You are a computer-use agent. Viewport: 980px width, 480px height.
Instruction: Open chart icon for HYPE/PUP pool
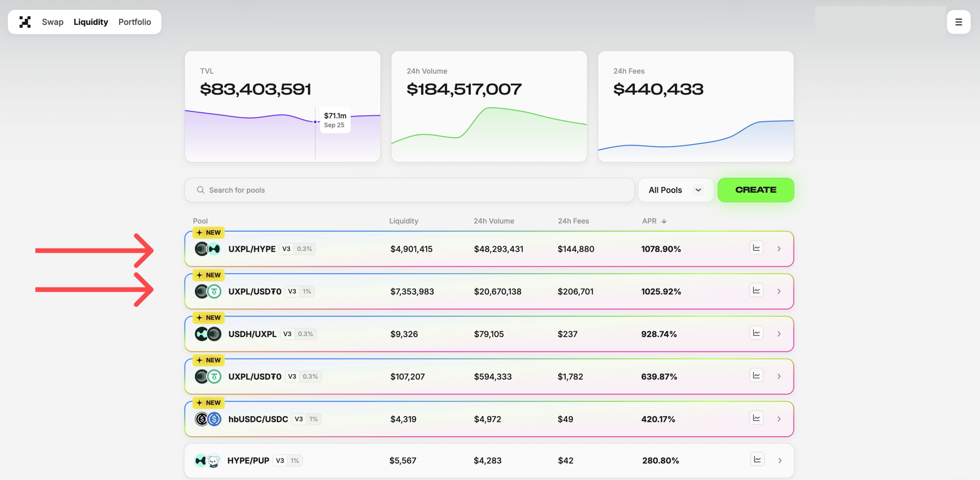(757, 459)
